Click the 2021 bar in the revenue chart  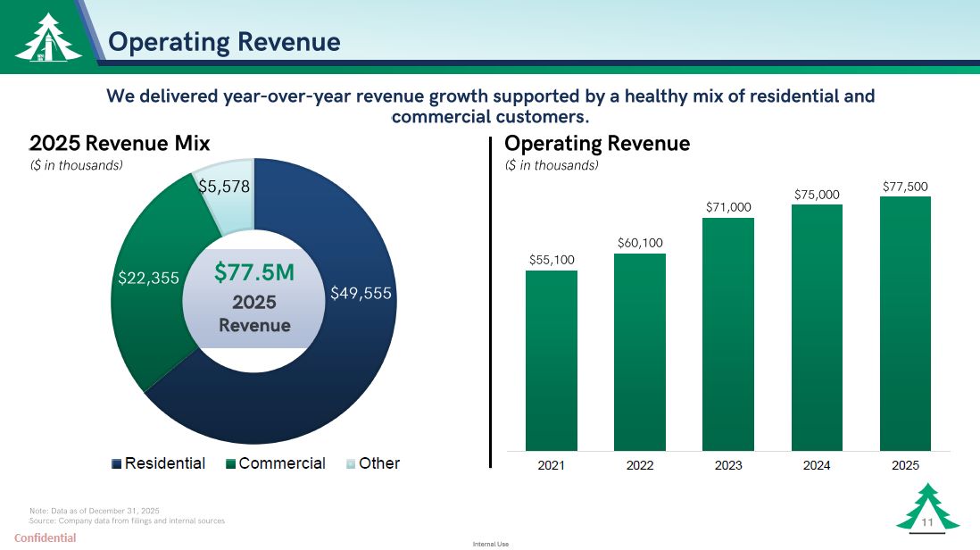551,360
